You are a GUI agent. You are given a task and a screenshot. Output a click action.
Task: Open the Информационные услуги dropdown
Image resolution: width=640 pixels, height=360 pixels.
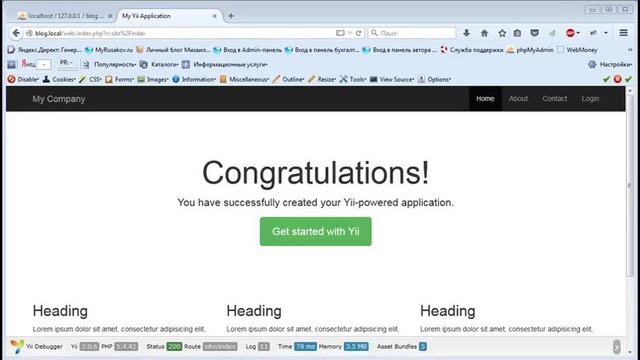(x=225, y=64)
